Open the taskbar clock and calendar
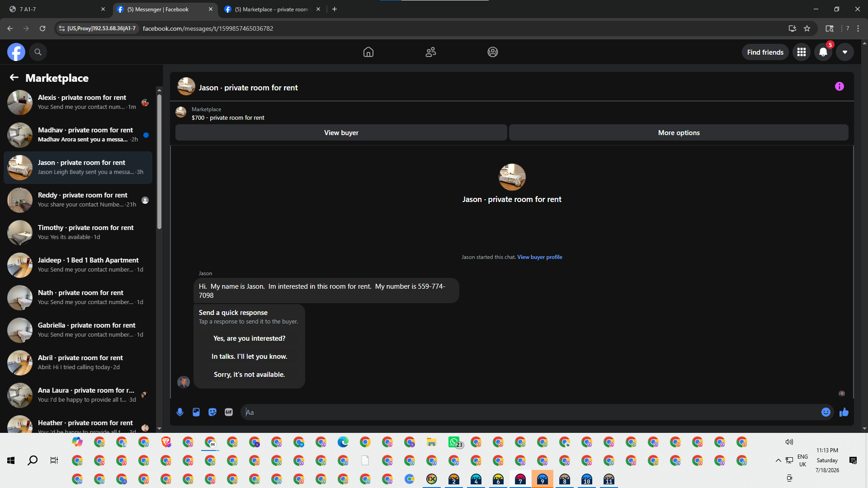 tap(827, 460)
